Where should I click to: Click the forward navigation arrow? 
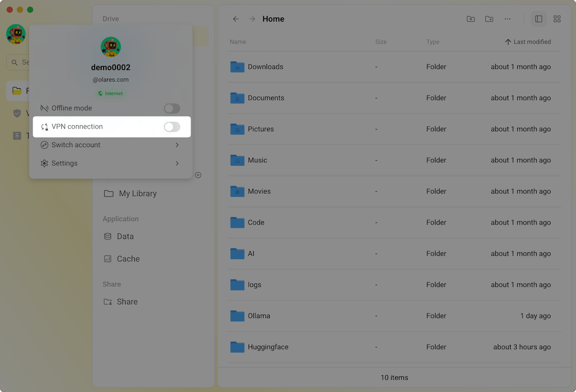tap(252, 19)
